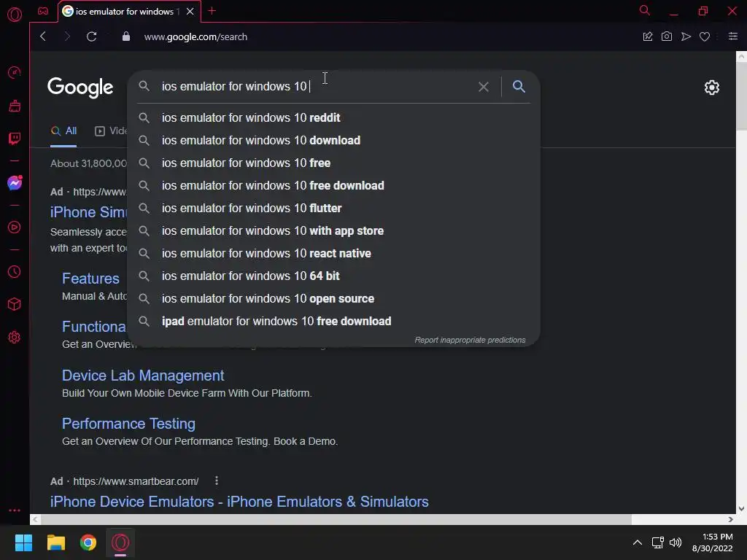Open My Flow send icon

(686, 36)
